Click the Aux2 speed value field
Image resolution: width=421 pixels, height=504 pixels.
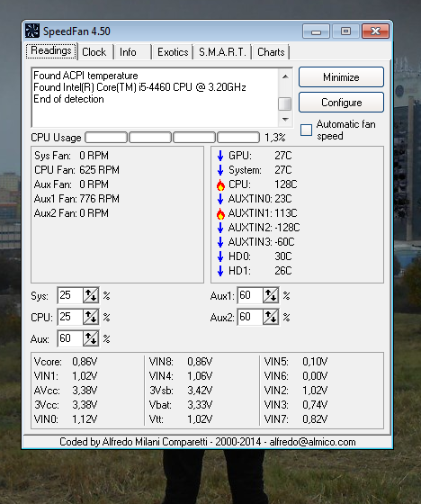250,317
